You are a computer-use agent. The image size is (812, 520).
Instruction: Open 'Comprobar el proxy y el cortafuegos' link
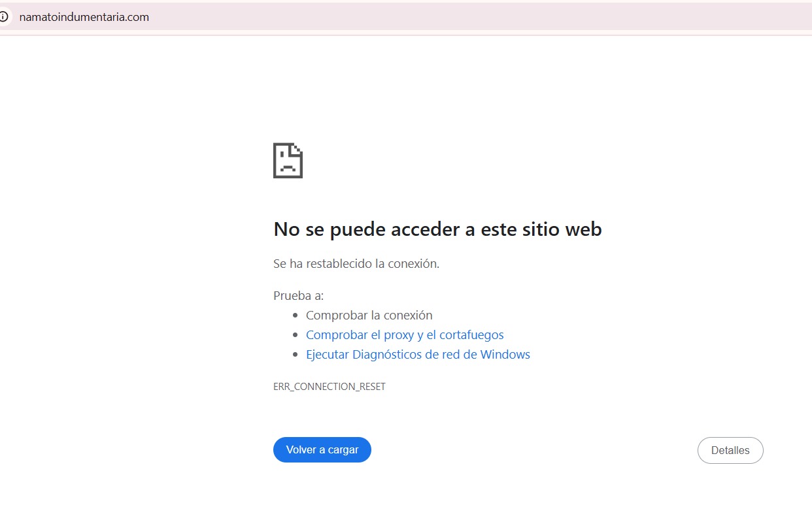click(405, 334)
